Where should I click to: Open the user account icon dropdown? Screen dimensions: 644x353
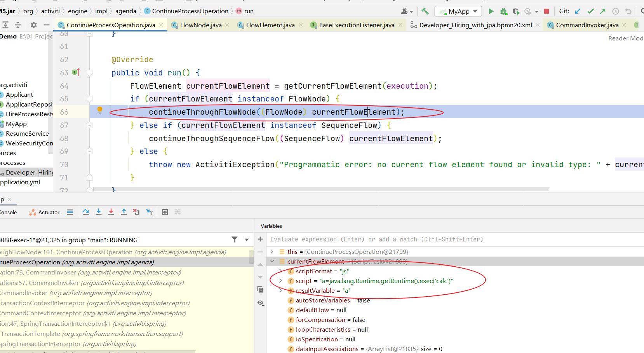407,11
